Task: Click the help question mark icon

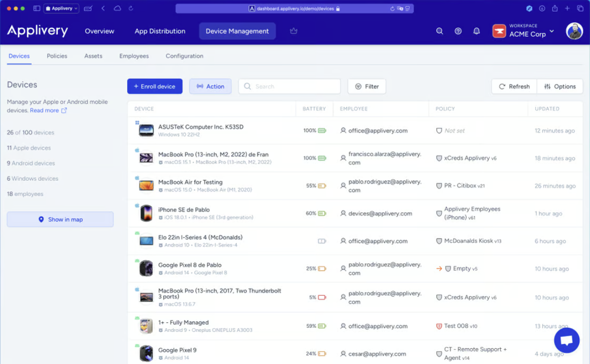Action: pos(458,31)
